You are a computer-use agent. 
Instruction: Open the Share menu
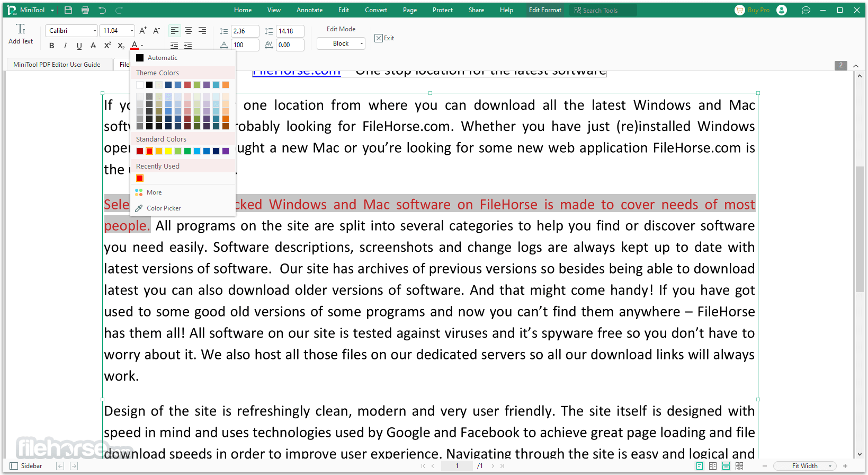476,10
